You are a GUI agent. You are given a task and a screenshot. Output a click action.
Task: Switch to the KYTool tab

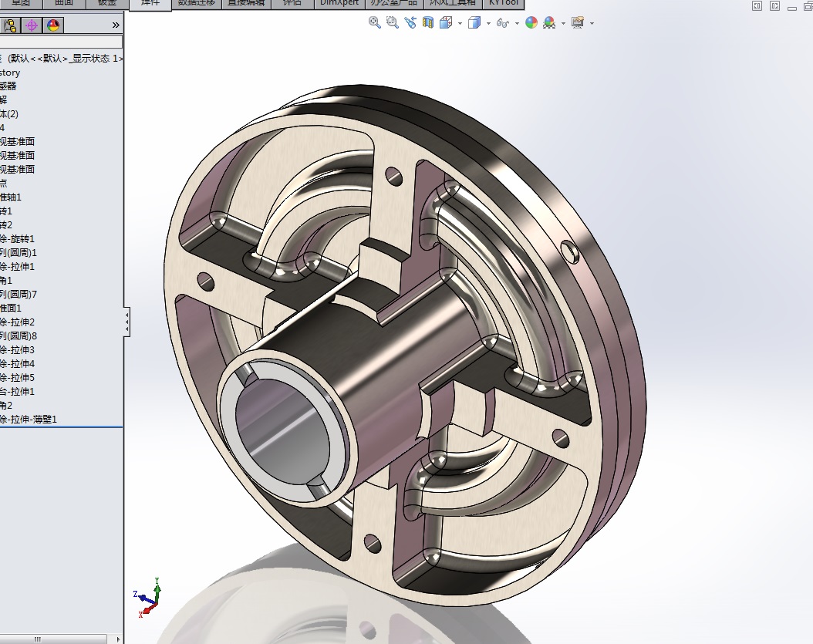[504, 4]
